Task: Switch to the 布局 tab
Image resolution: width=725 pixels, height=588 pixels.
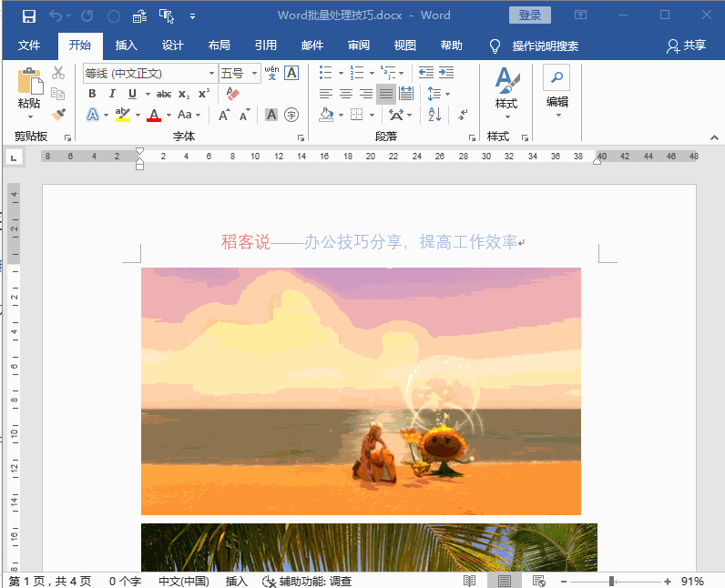Action: [220, 46]
